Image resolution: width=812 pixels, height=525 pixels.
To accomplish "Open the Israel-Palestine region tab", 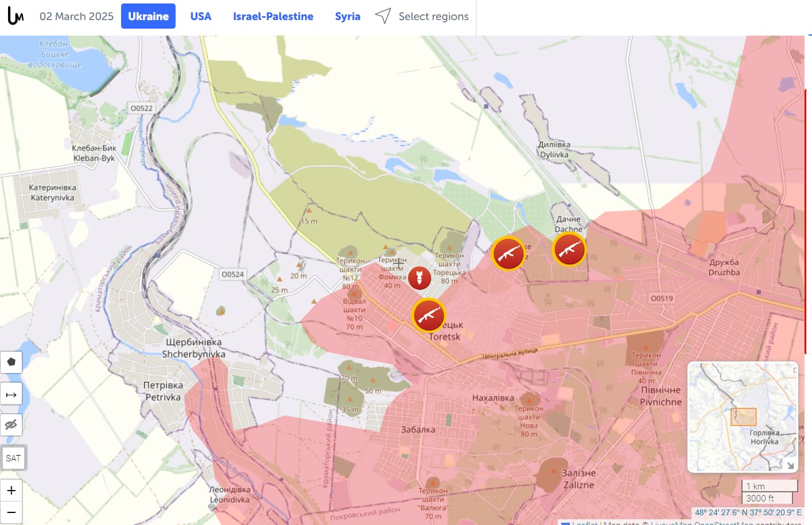I will tap(273, 16).
